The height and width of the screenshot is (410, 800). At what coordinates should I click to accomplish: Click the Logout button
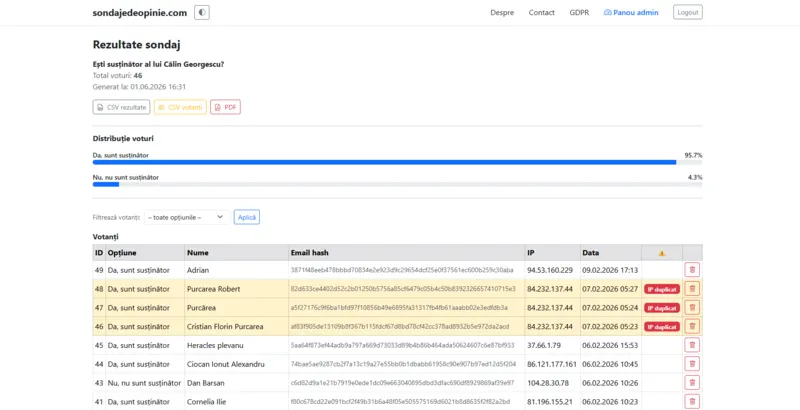click(688, 12)
